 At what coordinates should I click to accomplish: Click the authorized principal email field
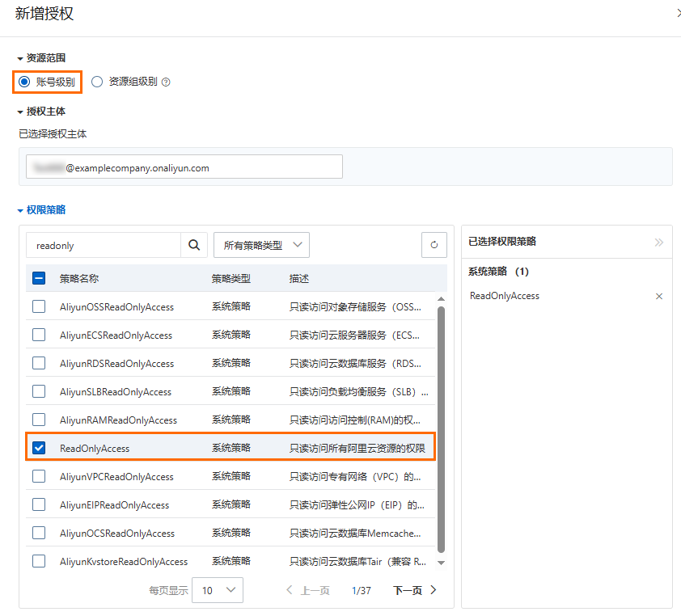coord(184,167)
